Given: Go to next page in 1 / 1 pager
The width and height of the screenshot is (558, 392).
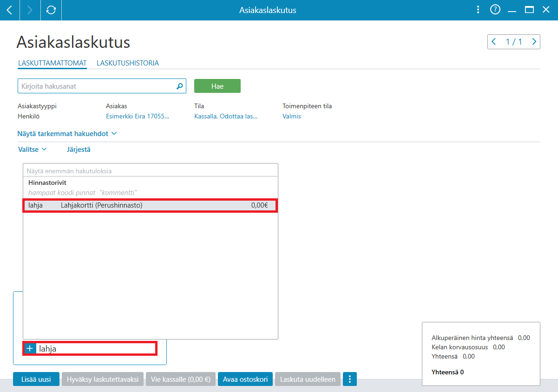Looking at the screenshot, I should click(534, 42).
